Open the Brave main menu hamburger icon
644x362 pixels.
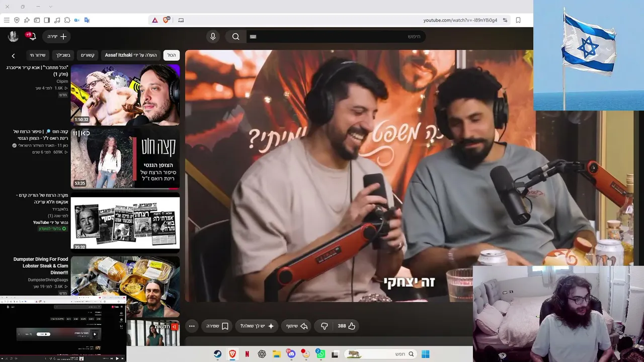pos(7,20)
